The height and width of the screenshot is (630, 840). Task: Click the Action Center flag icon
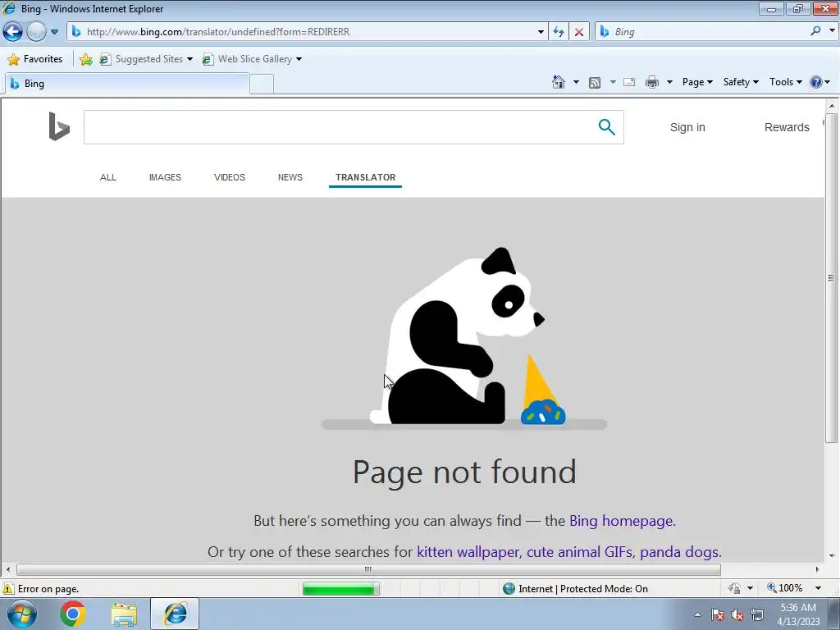tap(718, 614)
